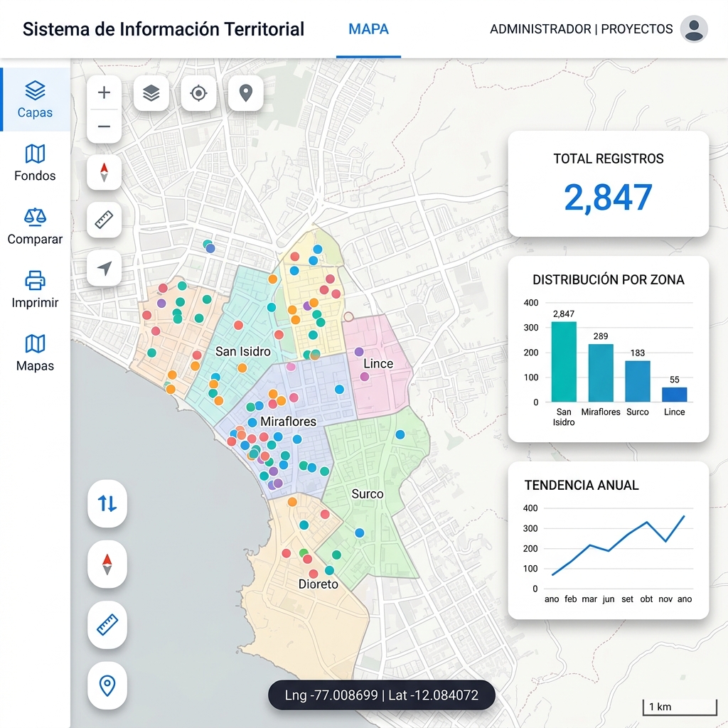
Task: Open the layers stack toolbar button
Action: click(151, 93)
